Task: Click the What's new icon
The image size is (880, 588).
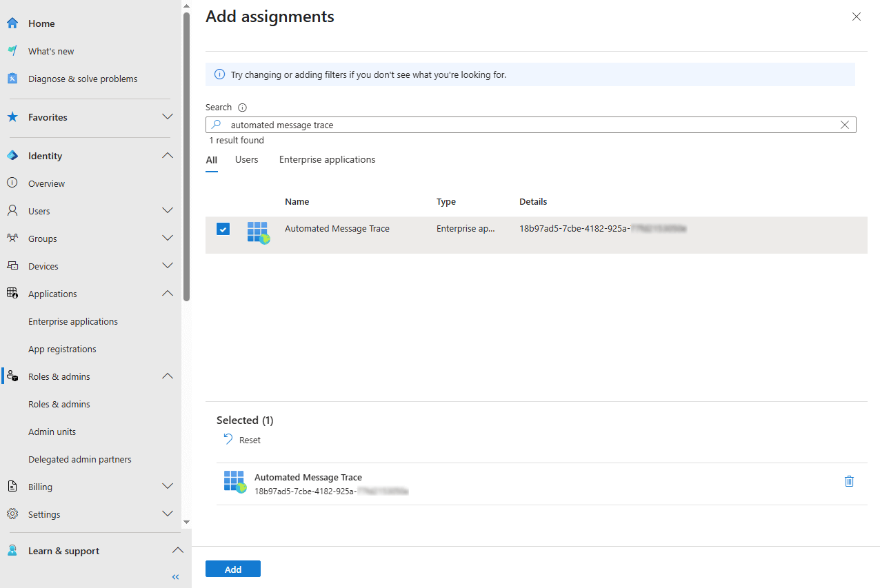Action: coord(12,51)
